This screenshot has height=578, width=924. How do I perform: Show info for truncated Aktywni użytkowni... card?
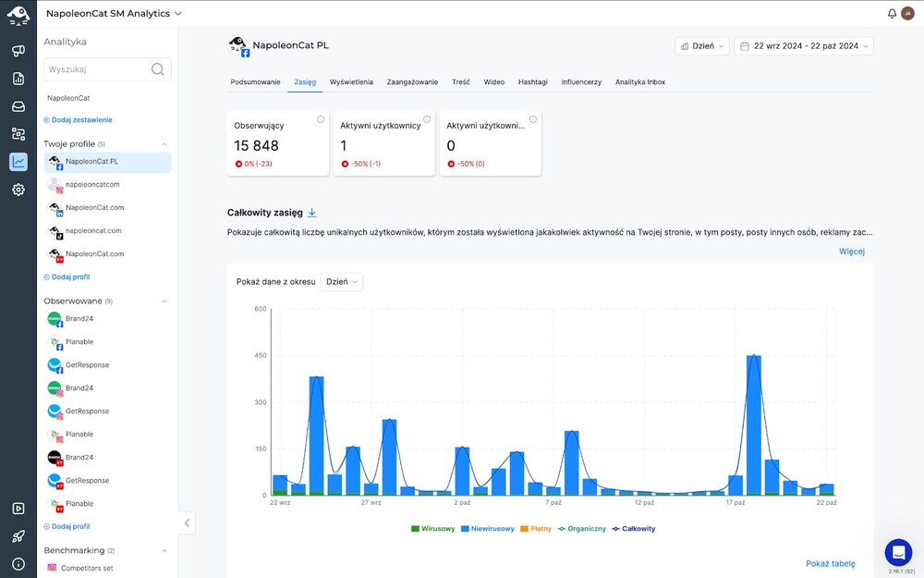point(533,119)
